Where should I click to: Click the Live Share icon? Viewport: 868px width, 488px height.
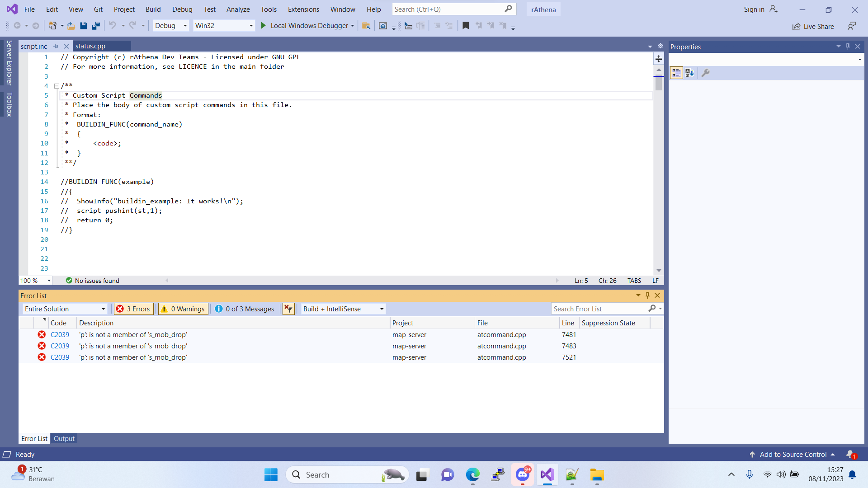pos(796,27)
